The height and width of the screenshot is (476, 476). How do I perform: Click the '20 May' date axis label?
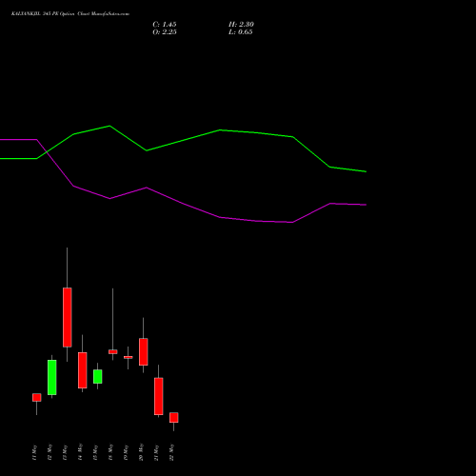tap(141, 452)
